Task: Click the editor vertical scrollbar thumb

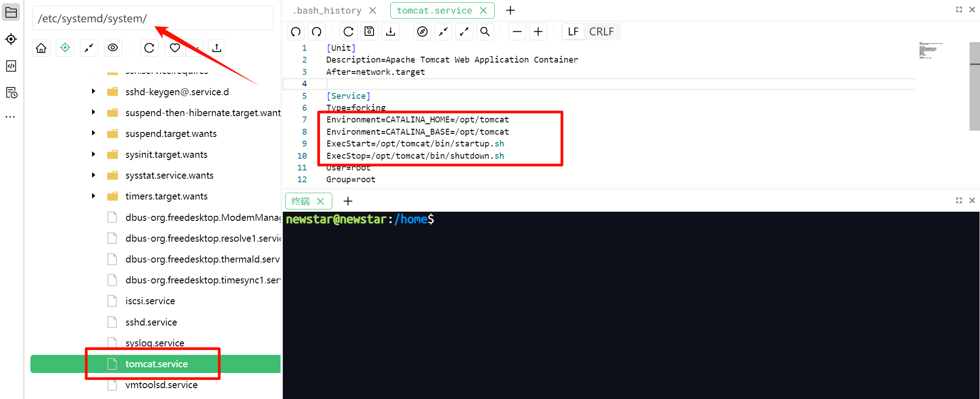Action: click(974, 86)
